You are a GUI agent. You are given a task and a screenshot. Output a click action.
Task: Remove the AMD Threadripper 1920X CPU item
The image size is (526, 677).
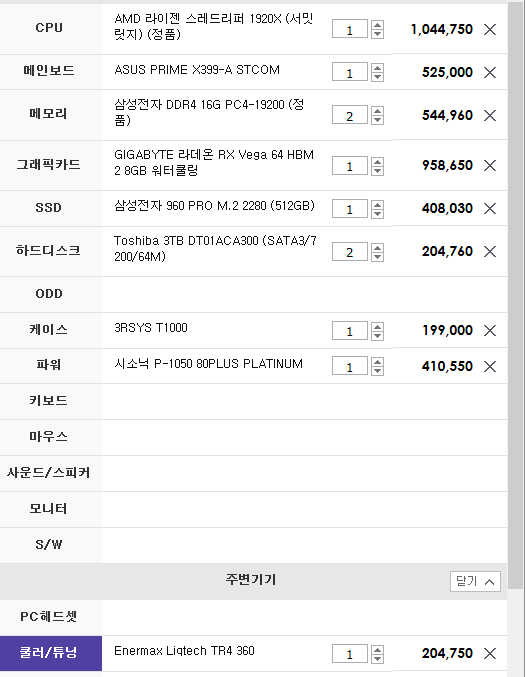(490, 29)
